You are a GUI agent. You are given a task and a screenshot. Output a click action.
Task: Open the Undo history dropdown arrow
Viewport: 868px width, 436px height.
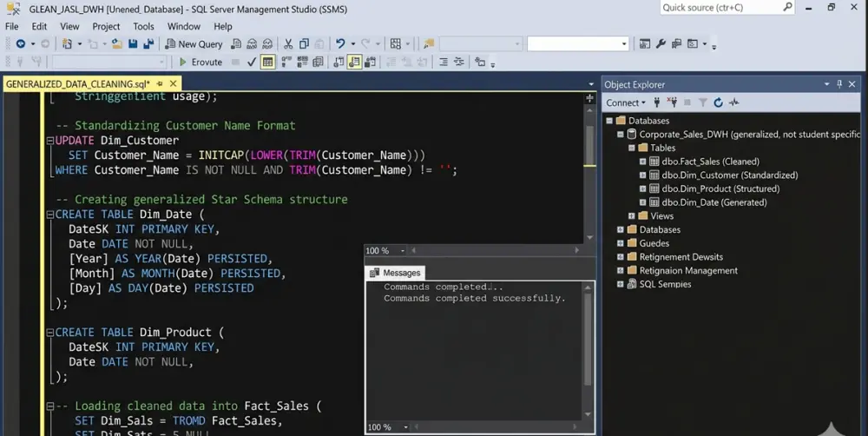352,43
